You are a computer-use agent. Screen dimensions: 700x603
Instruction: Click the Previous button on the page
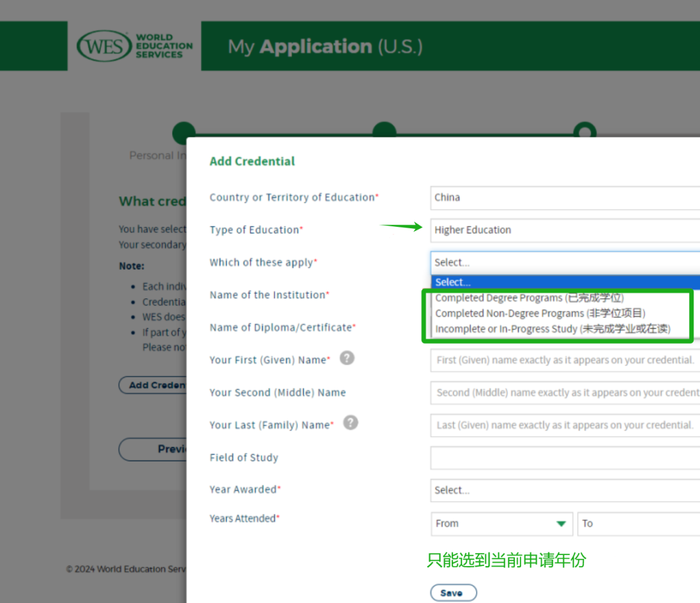coord(154,449)
